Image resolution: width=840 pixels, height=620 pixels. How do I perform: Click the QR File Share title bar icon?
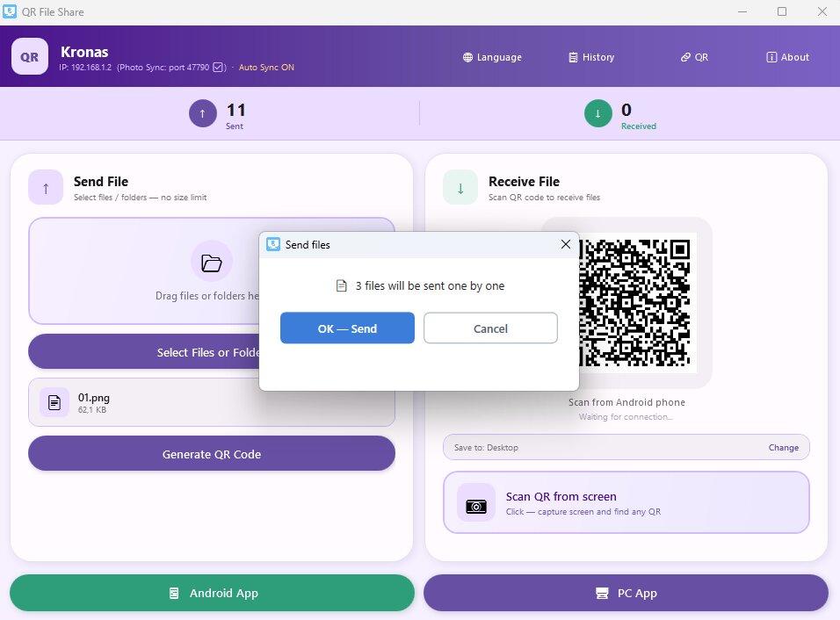[10, 11]
